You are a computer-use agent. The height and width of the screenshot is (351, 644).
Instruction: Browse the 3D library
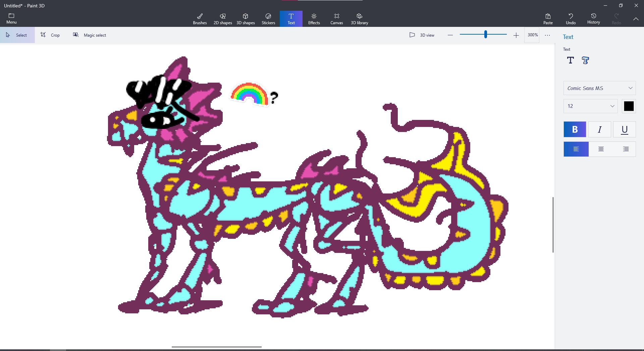click(359, 18)
